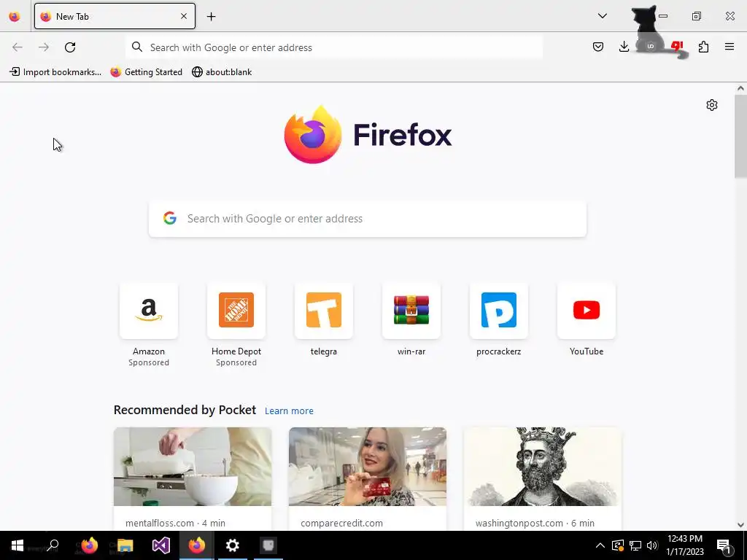The width and height of the screenshot is (747, 560).
Task: Click the red extension icon in toolbar
Action: (676, 46)
